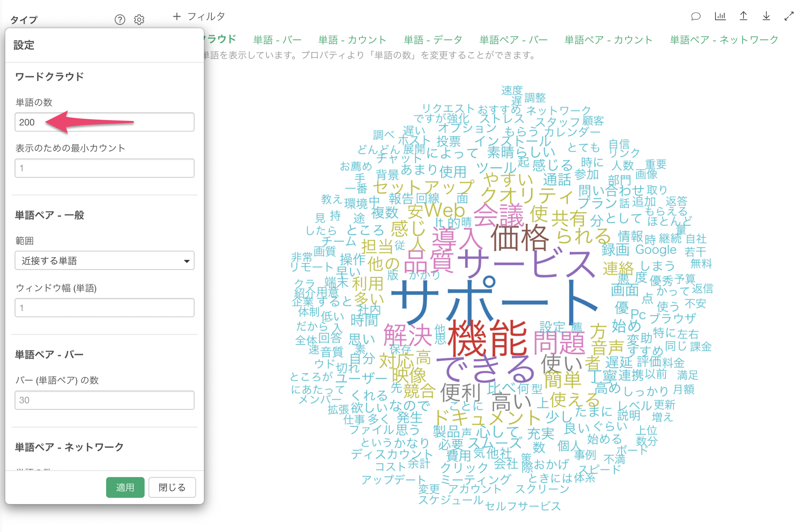Screen dimensions: 804x532
Task: Click the 表示のための最小カウント input field
Action: 104,168
